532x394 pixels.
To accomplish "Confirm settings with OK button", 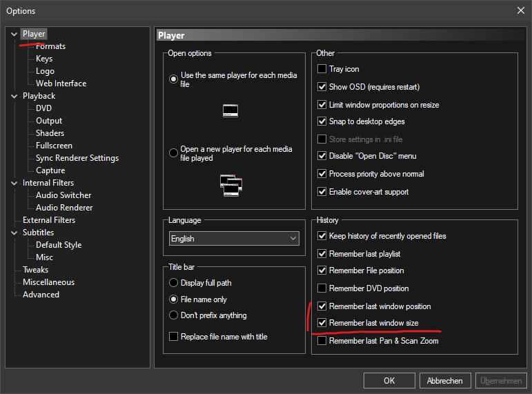I will pos(389,380).
